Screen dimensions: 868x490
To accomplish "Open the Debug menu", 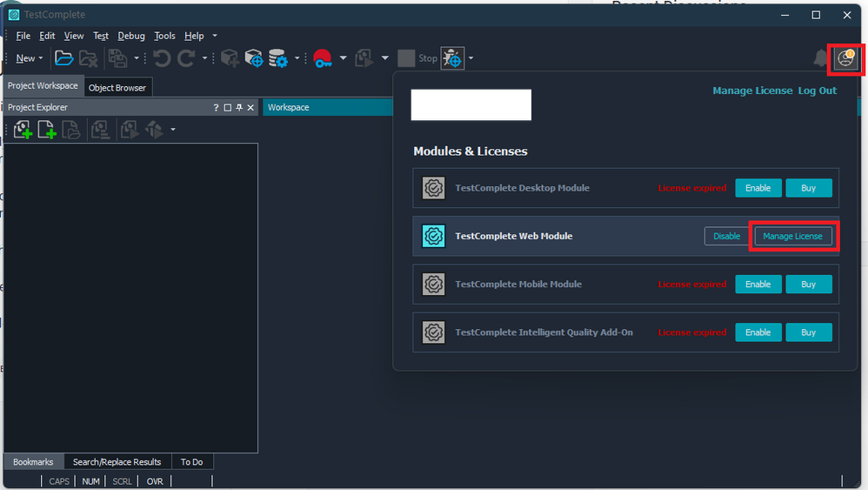I will click(131, 36).
